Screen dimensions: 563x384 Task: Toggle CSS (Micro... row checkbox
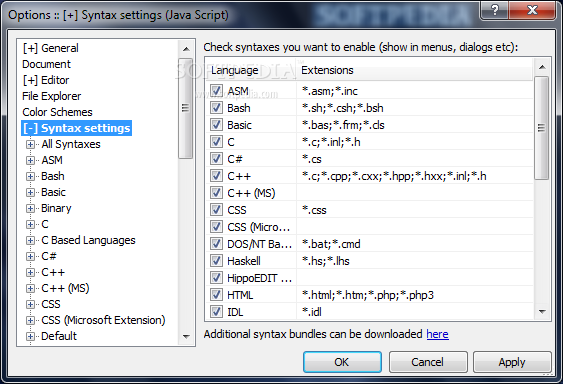point(216,227)
